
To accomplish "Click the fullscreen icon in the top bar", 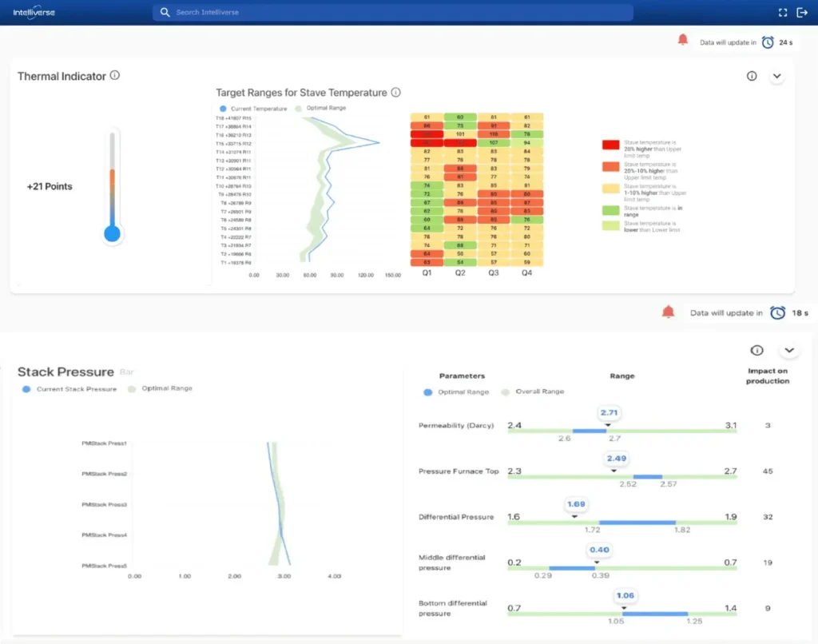I will (x=783, y=12).
